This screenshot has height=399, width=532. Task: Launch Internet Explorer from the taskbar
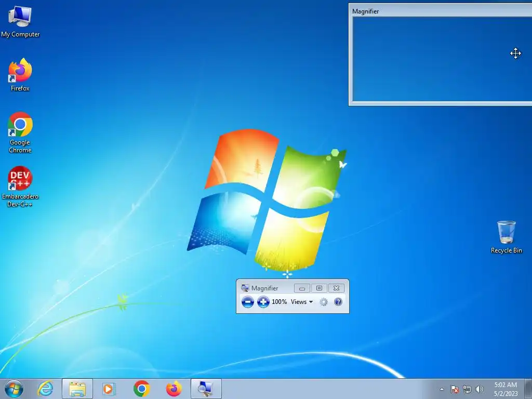coord(46,389)
